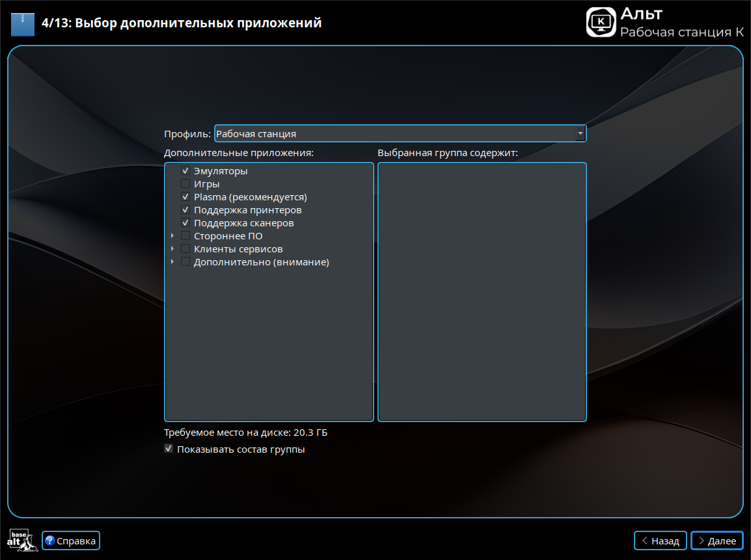Click the question mark help icon
This screenshot has height=560, width=751.
[x=49, y=540]
